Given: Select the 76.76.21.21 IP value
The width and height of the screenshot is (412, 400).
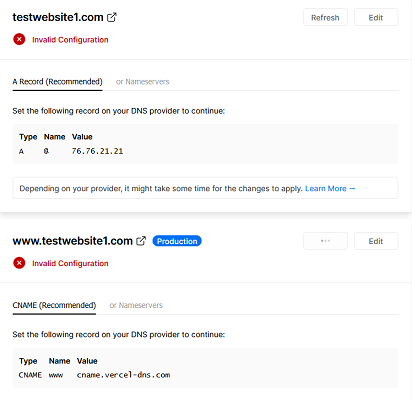Looking at the screenshot, I should [x=97, y=151].
